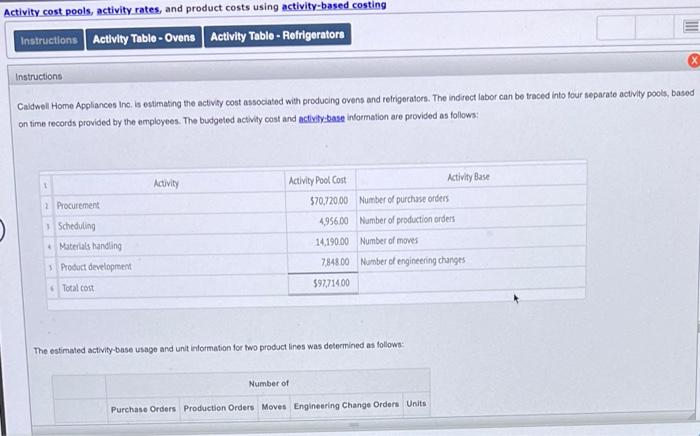Image resolution: width=700 pixels, height=436 pixels.
Task: Follow the 'activity rates' link
Action: [128, 9]
